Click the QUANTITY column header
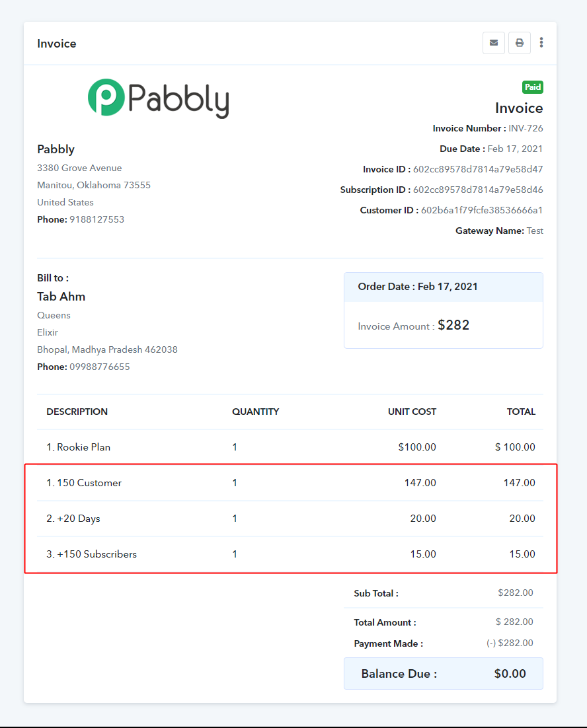587x728 pixels. coord(255,412)
